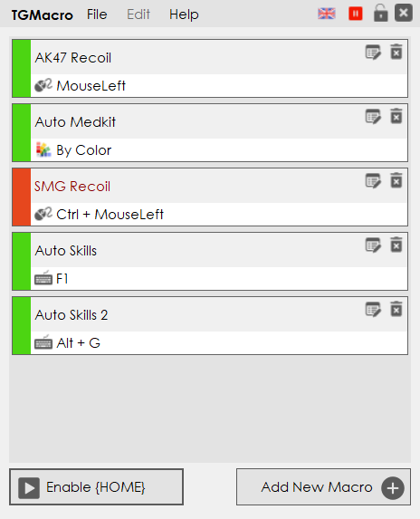Toggle Auto Skills 2 green status bar
420x519 pixels.
point(22,325)
